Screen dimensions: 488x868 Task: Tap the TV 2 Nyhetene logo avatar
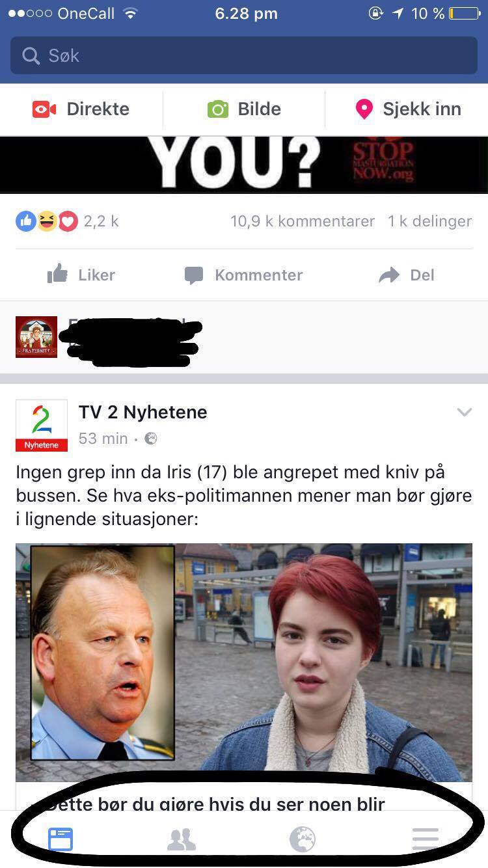[x=42, y=426]
